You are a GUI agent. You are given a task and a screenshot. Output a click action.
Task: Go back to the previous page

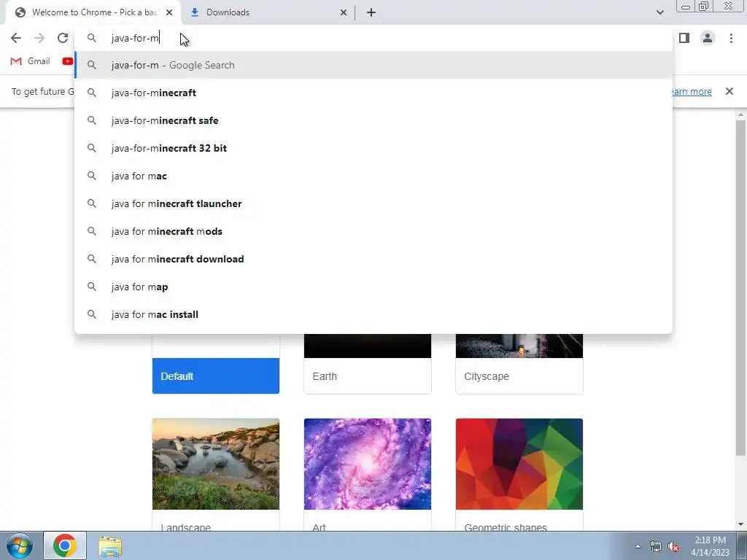16,38
